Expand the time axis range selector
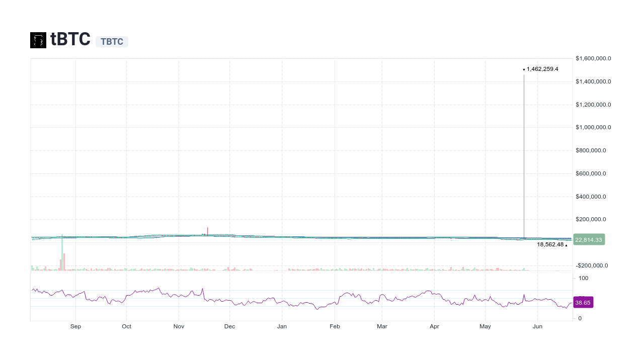This screenshot has width=644, height=362. [x=302, y=326]
